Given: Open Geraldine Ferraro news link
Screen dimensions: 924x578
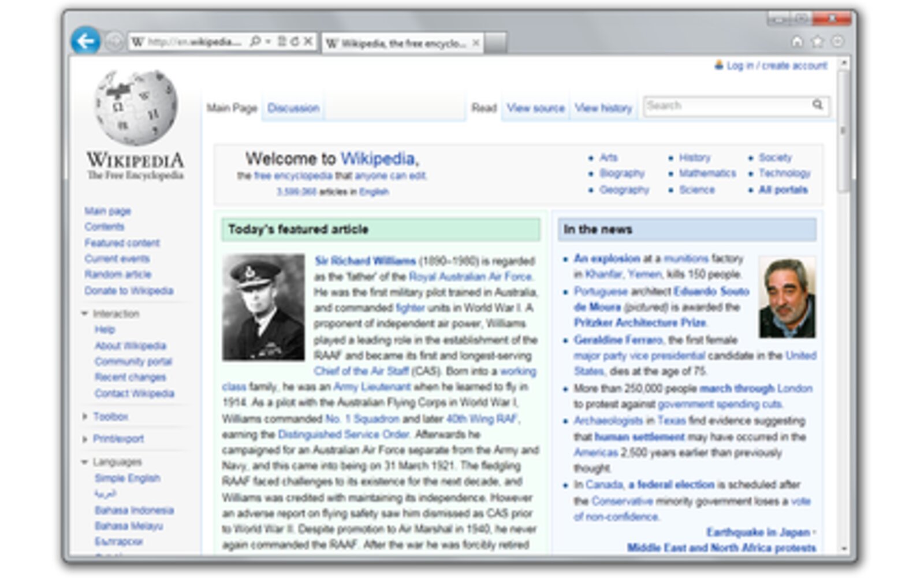Looking at the screenshot, I should [x=618, y=340].
